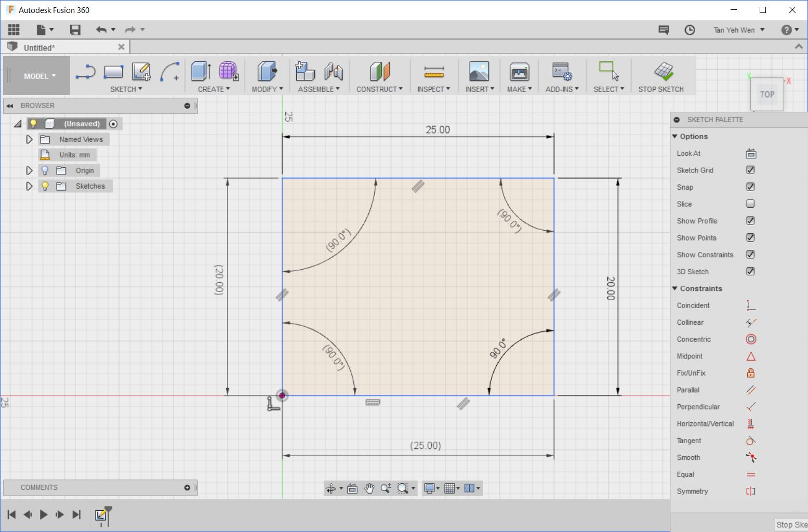Click the 25.00 top dimension value
The width and height of the screenshot is (808, 532).
pyautogui.click(x=438, y=130)
